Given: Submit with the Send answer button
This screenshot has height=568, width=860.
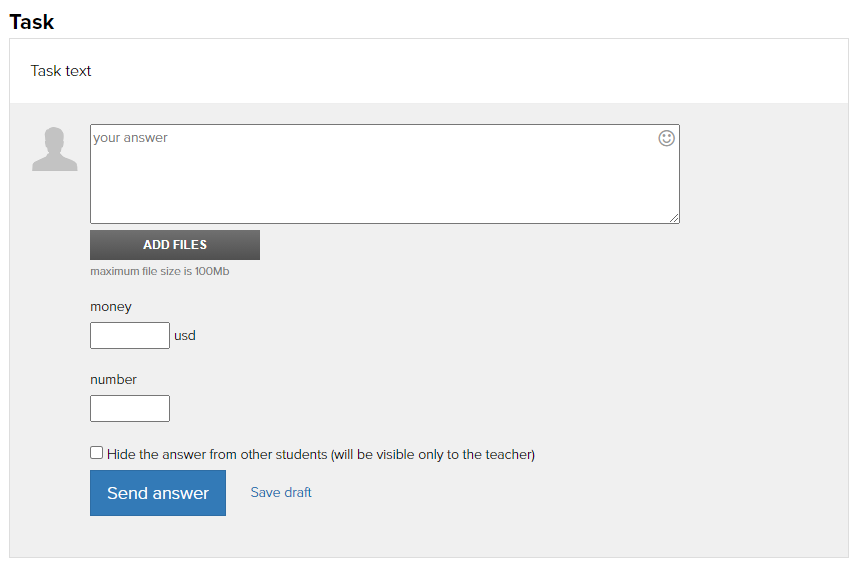Looking at the screenshot, I should pyautogui.click(x=158, y=493).
